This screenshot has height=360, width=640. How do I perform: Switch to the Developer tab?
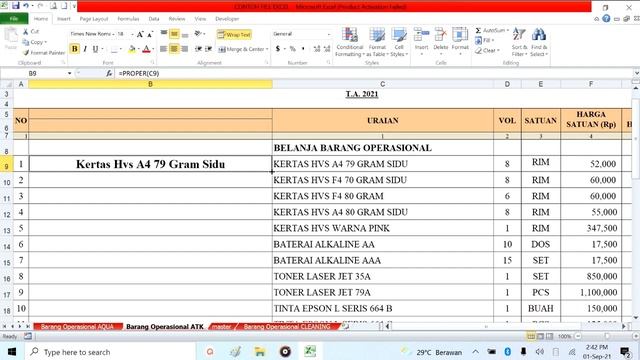[227, 19]
